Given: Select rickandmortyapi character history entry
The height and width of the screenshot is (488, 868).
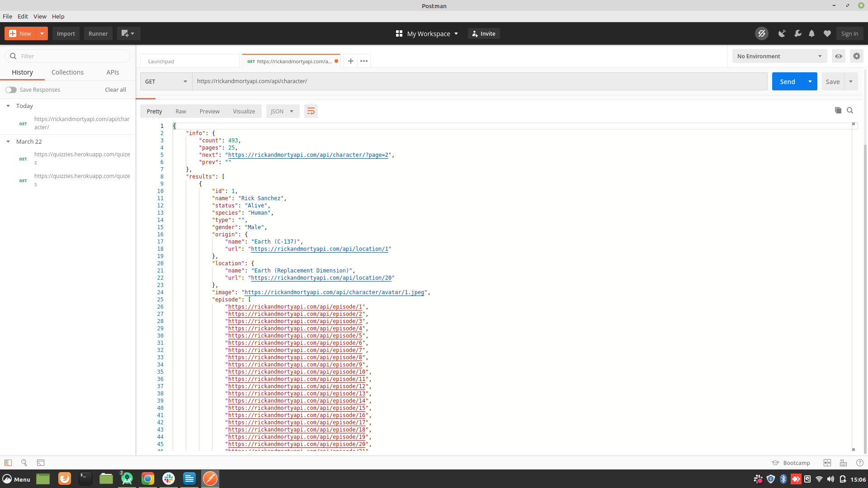Looking at the screenshot, I should click(68, 123).
